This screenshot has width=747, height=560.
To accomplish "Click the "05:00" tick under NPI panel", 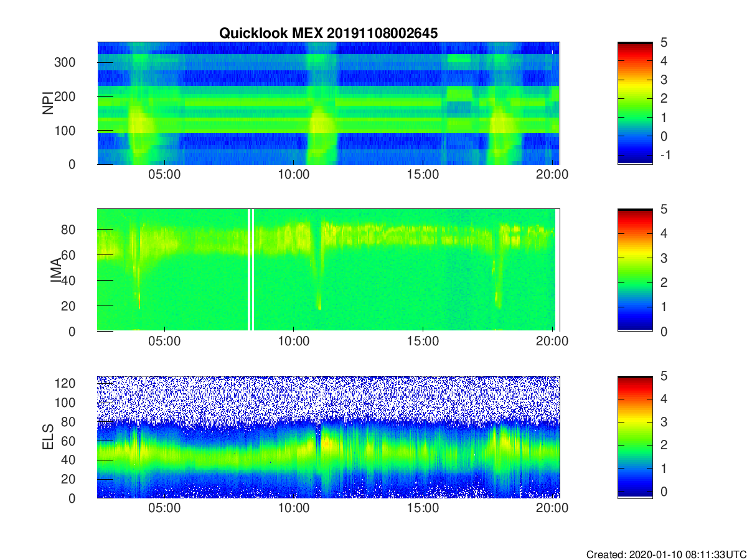I will click(x=164, y=175).
